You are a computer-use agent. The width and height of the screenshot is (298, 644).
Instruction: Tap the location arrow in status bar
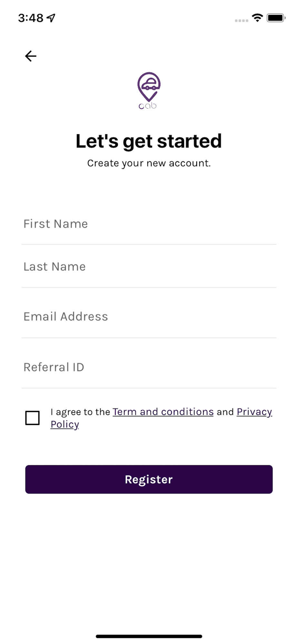click(51, 18)
